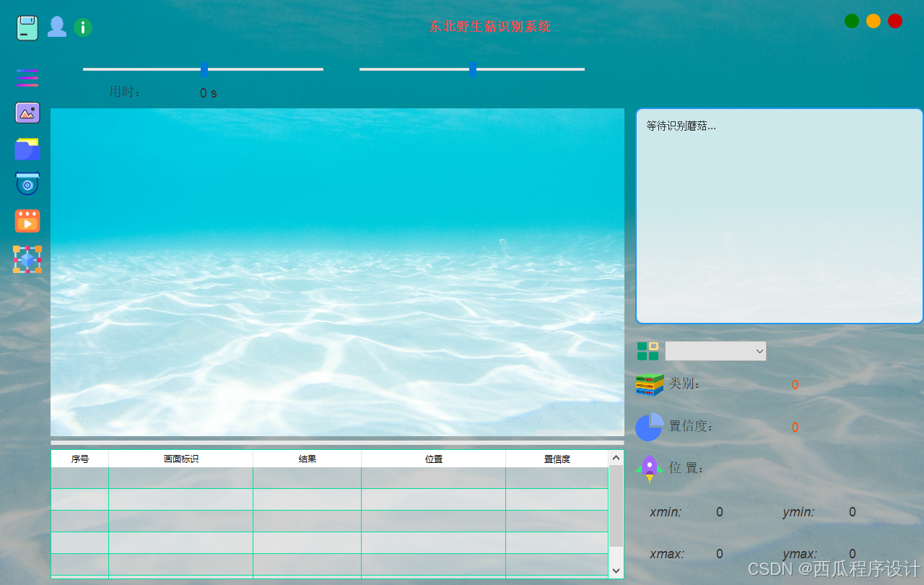Viewport: 924px width, 585px height.
Task: Open the blue folder icon in sidebar
Action: (x=27, y=149)
